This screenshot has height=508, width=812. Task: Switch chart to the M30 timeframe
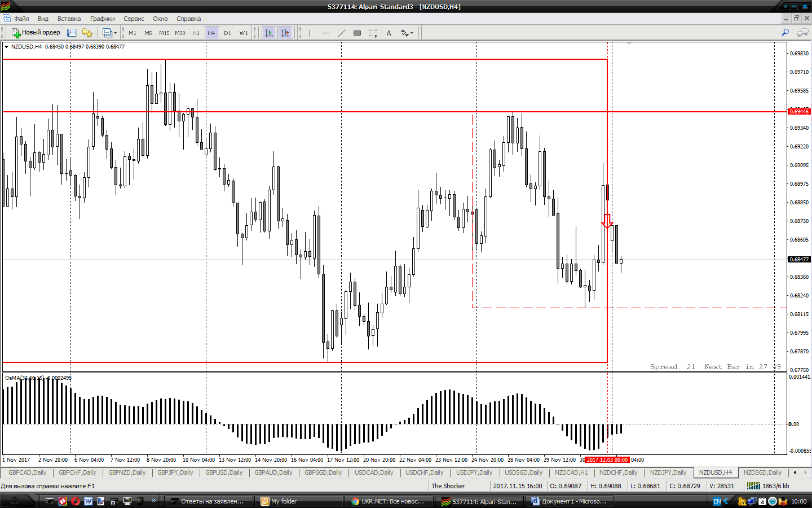[180, 33]
